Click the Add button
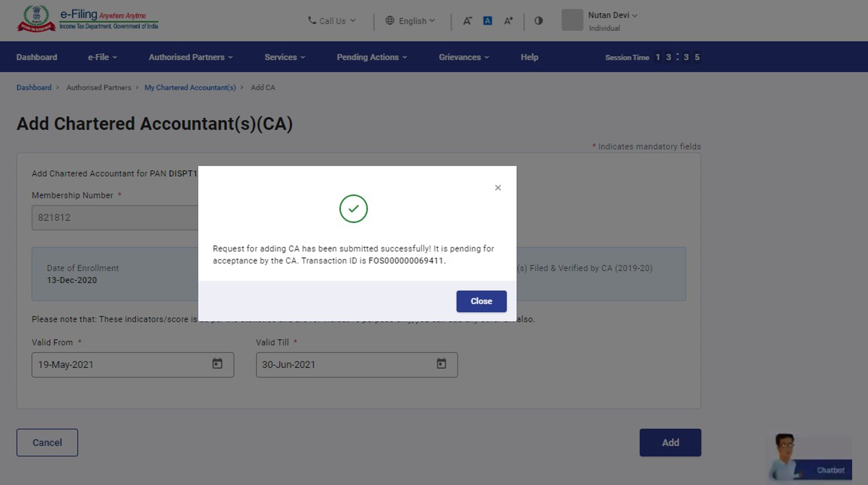Screen dimensions: 868x485 (670, 442)
